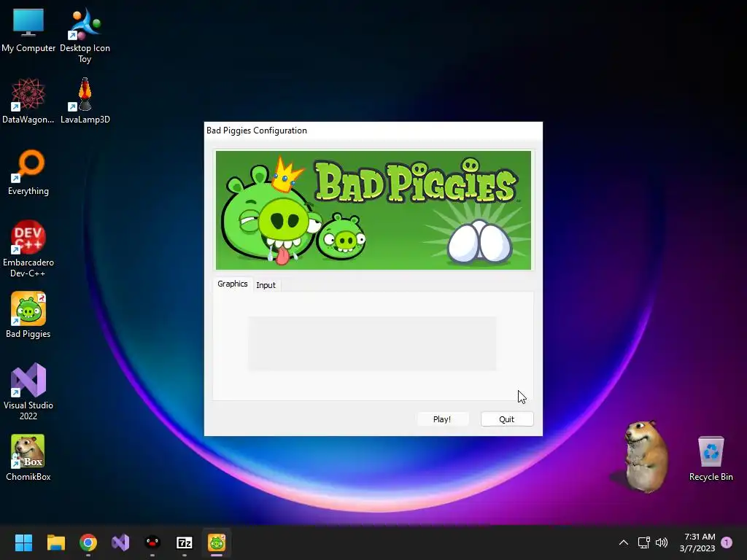The height and width of the screenshot is (560, 747).
Task: Open File Explorer from the taskbar
Action: (55, 542)
